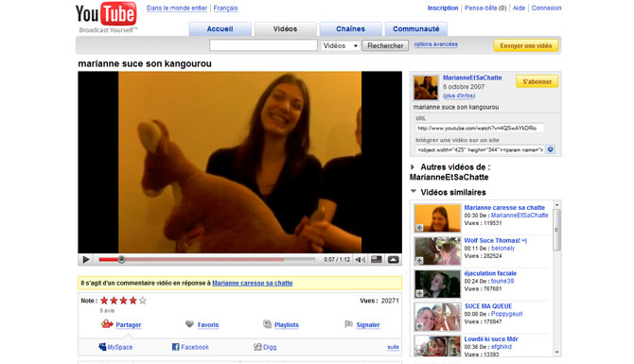Screen dimensions: 634x364
Task: Click the video progress slider handle
Action: (x=121, y=259)
